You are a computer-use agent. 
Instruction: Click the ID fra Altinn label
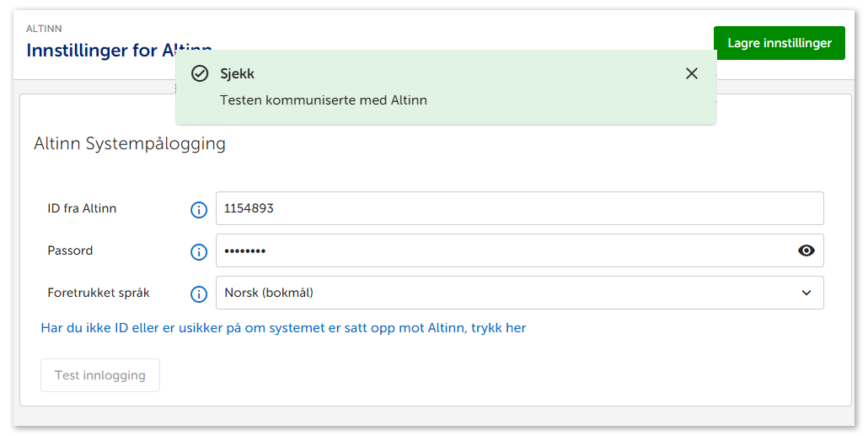click(82, 208)
